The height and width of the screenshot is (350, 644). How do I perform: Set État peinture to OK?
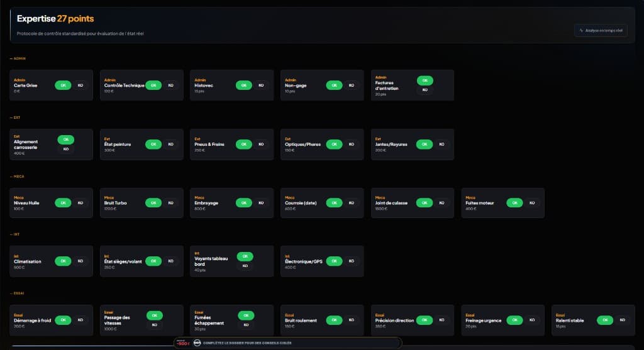(x=153, y=145)
